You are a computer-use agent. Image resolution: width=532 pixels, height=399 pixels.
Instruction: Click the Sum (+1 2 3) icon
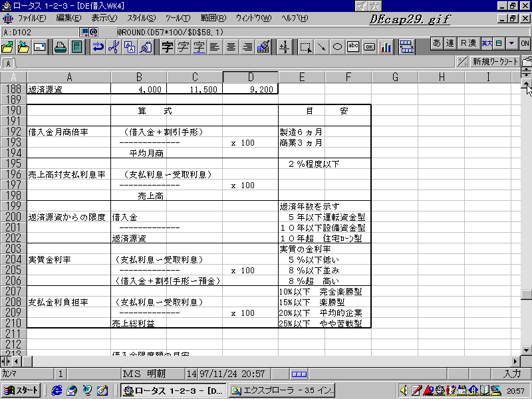pos(284,47)
